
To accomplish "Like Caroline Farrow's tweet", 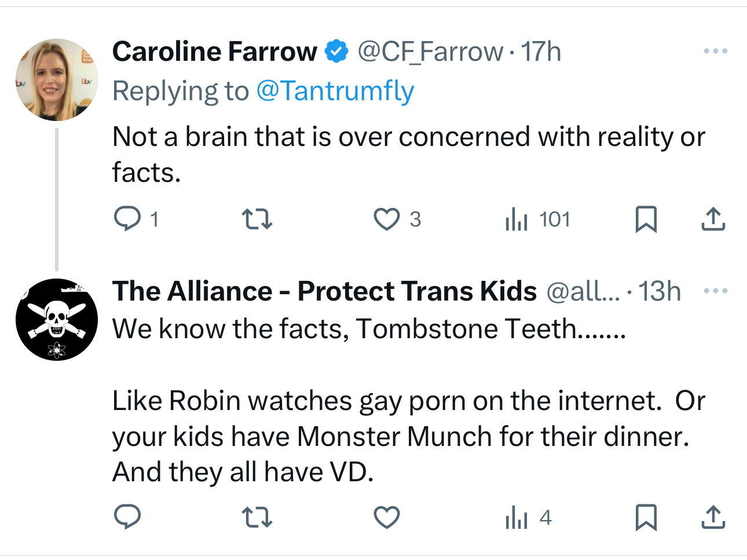I will coord(386,219).
